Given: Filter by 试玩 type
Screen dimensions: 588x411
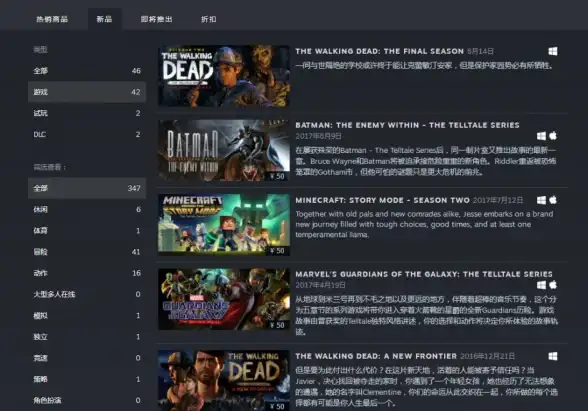Looking at the screenshot, I should pos(87,113).
